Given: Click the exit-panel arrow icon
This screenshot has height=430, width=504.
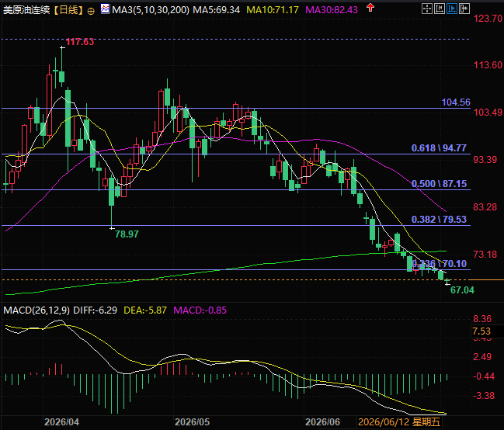Looking at the screenshot, I should (x=464, y=9).
